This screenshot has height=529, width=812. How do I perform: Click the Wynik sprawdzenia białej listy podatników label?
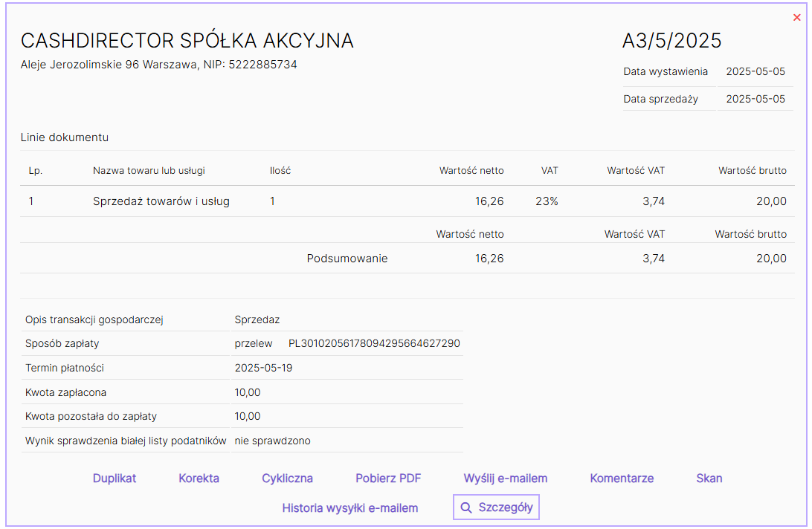pyautogui.click(x=126, y=441)
